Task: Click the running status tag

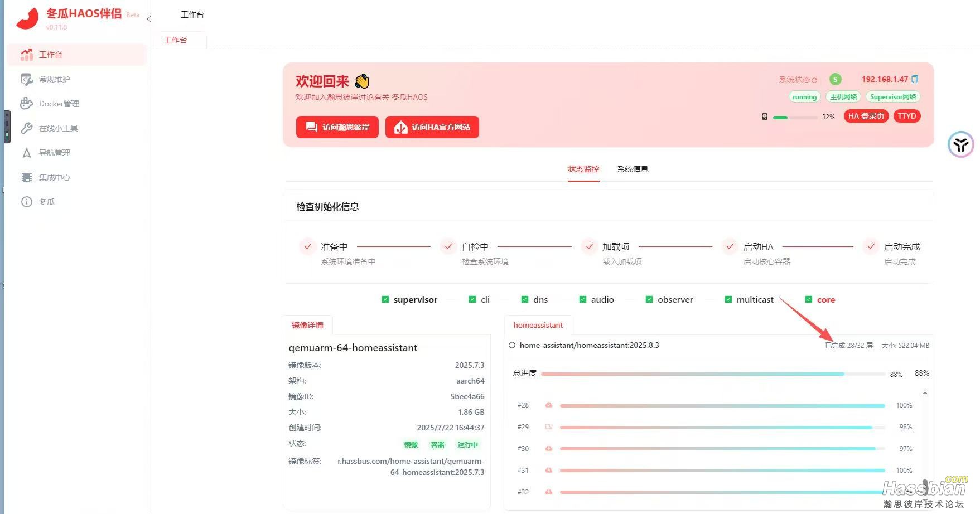Action: 804,97
